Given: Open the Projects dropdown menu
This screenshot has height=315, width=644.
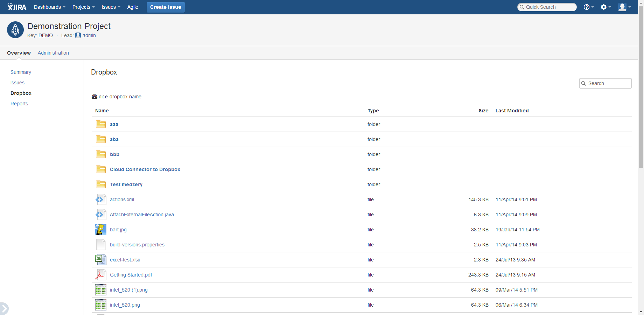Looking at the screenshot, I should pyautogui.click(x=84, y=7).
